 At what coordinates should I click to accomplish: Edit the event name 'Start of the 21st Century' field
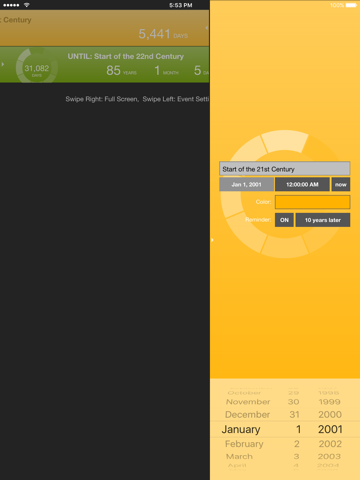pyautogui.click(x=285, y=169)
